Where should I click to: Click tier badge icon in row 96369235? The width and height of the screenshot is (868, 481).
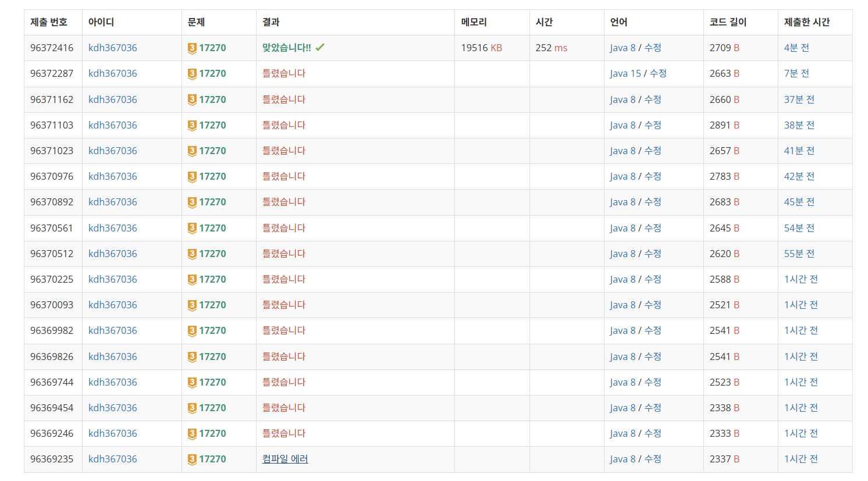(x=192, y=459)
